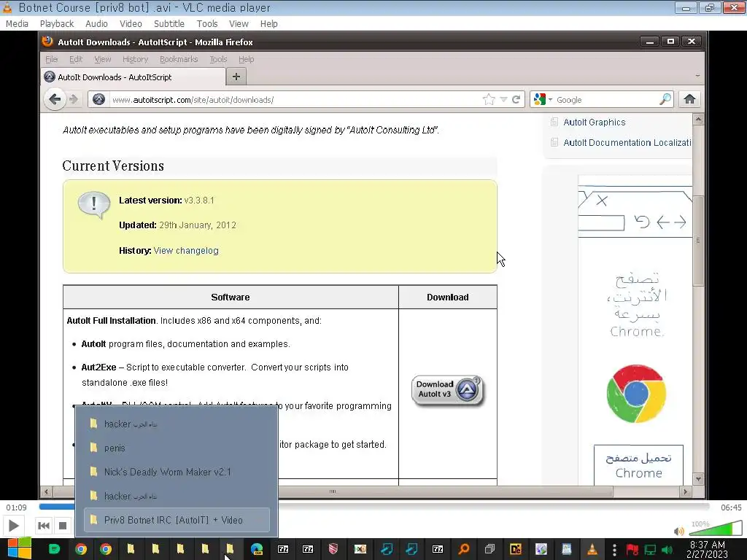Mute audio with VLC speaker icon
The height and width of the screenshot is (560, 747).
(679, 531)
